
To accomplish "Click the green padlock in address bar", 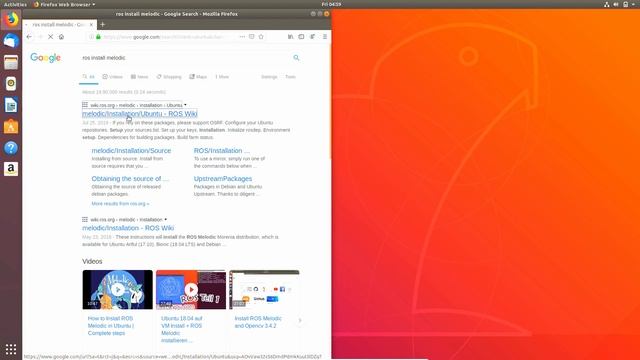I will pyautogui.click(x=98, y=37).
